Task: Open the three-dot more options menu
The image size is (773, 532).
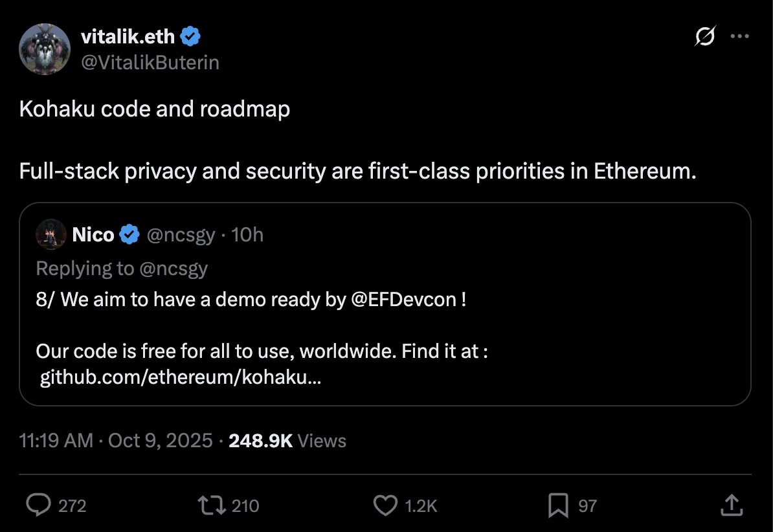Action: click(739, 37)
